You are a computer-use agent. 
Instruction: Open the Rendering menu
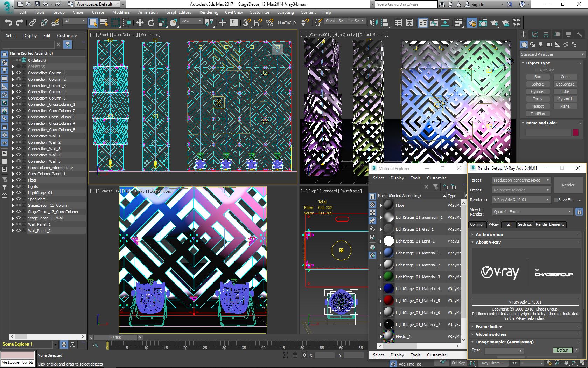(x=209, y=12)
